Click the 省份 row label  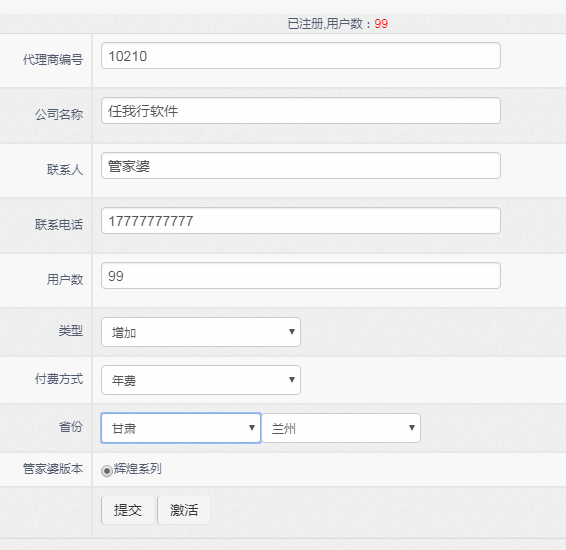click(71, 427)
